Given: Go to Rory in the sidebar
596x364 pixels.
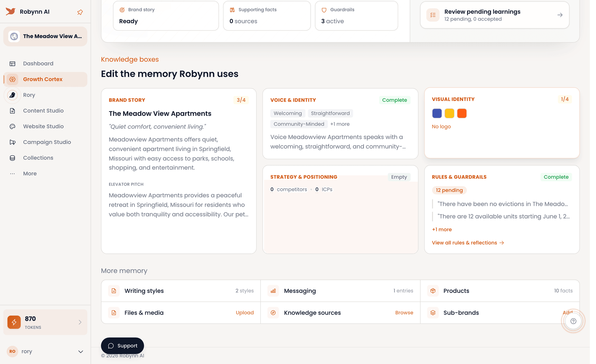Looking at the screenshot, I should click(x=45, y=95).
